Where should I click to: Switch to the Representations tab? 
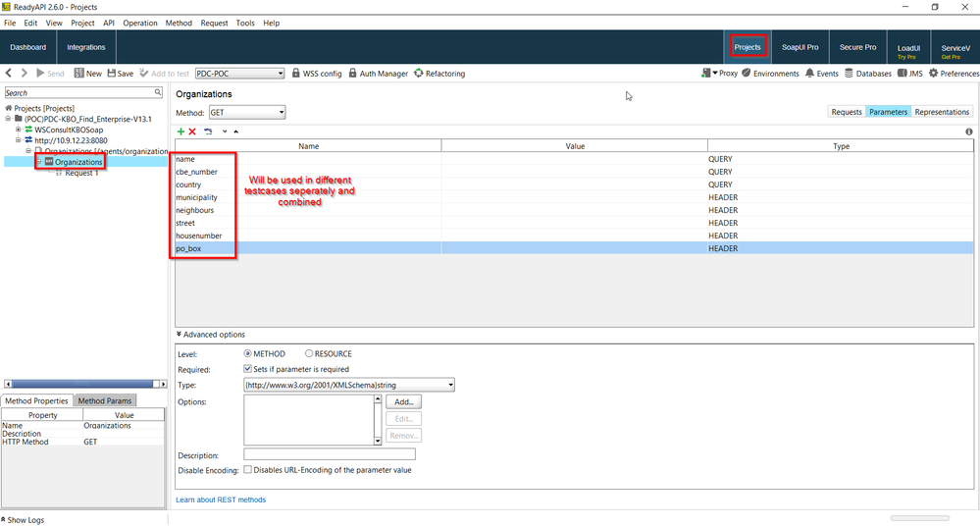click(942, 112)
